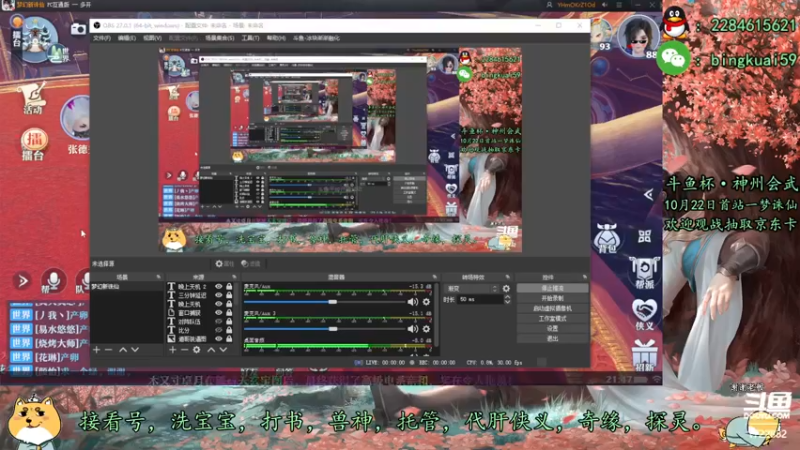The image size is (800, 450).
Task: Open the round 擂台 arena icon
Action: coord(34,144)
